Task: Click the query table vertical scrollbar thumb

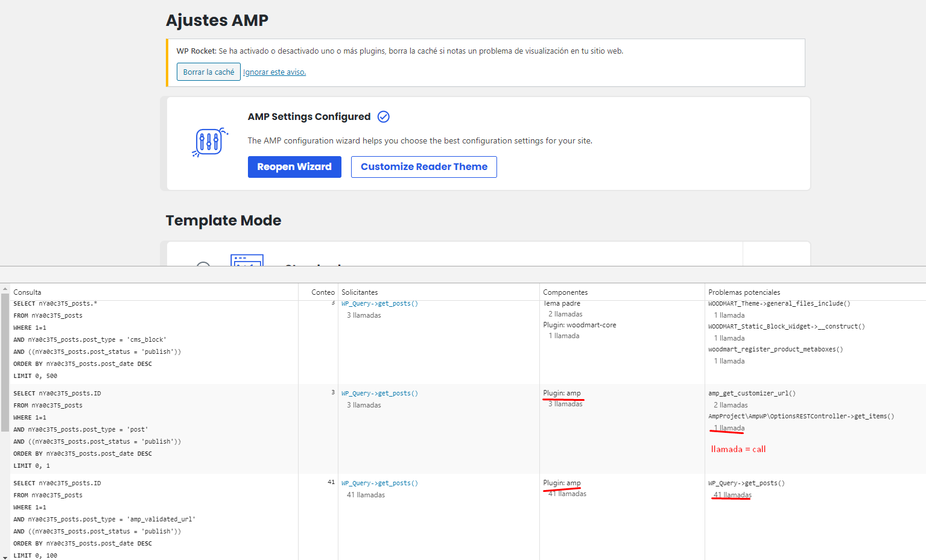Action: (x=5, y=363)
